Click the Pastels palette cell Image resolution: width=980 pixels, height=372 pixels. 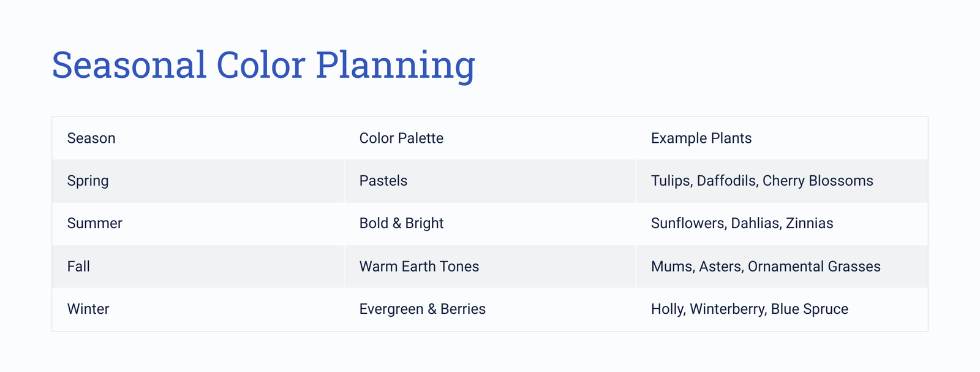[490, 181]
